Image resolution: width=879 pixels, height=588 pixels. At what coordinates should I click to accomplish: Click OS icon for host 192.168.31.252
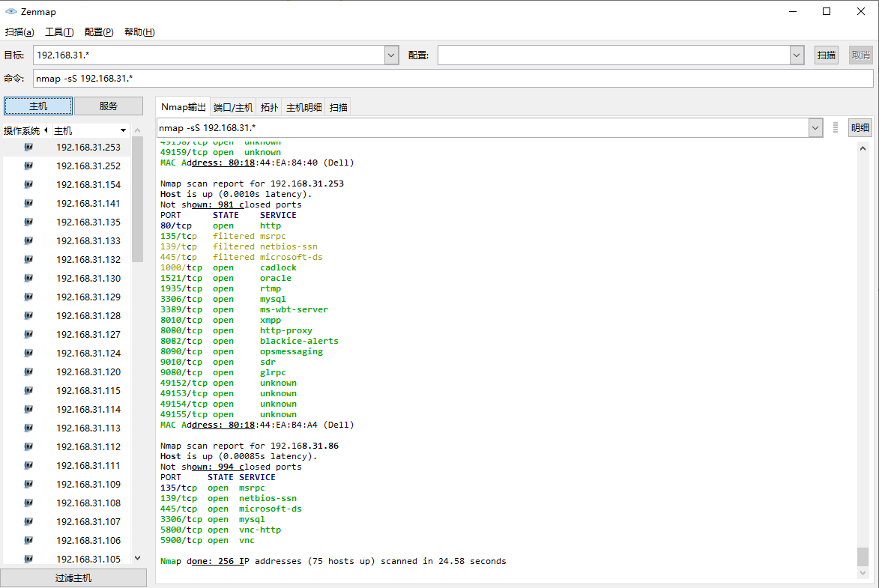[x=28, y=166]
